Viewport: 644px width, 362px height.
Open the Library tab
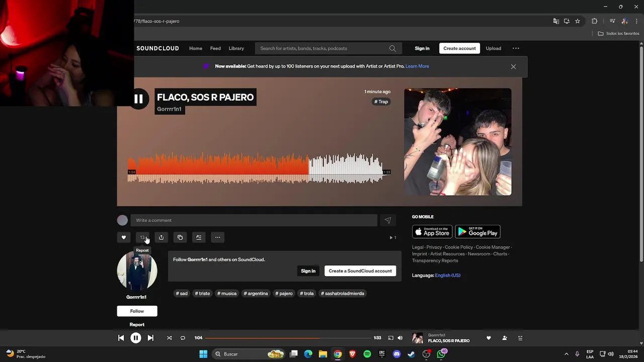[236, 48]
